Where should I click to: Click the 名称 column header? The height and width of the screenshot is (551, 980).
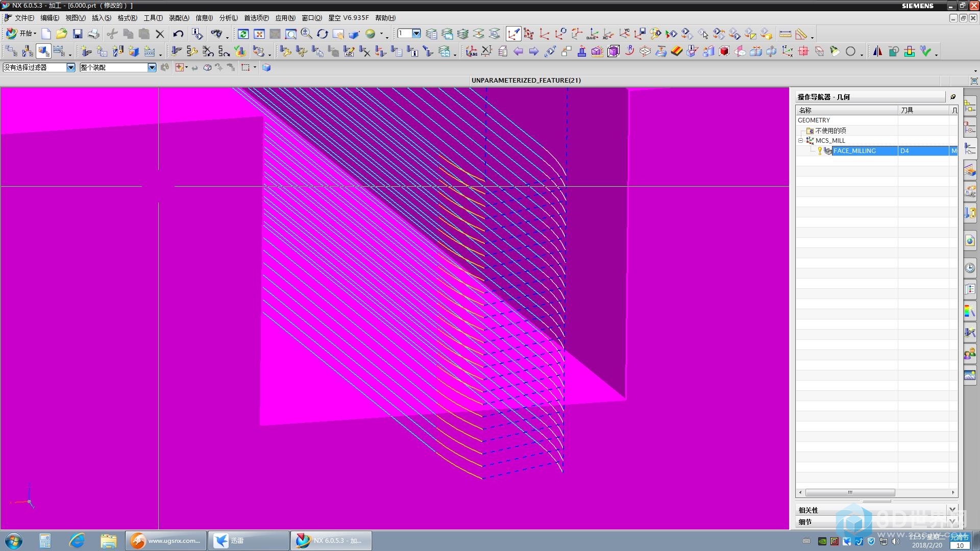coord(847,110)
